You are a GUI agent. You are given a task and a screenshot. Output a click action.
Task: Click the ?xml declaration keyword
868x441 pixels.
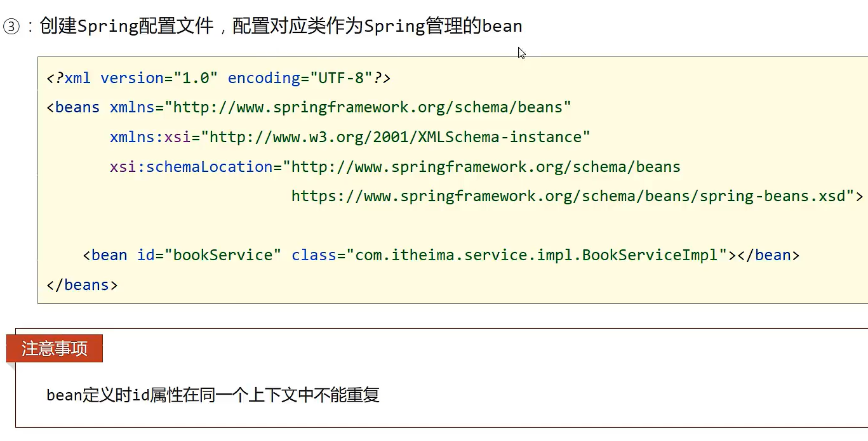(73, 78)
